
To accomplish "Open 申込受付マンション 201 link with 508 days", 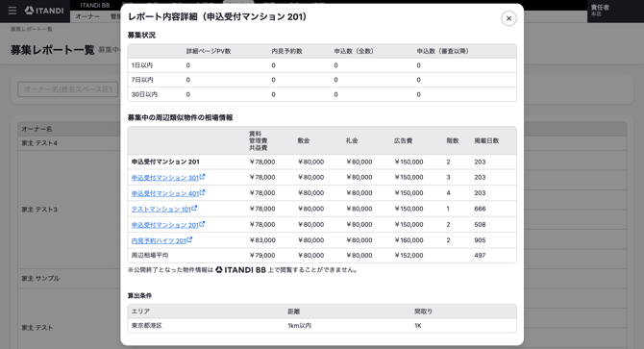I will click(165, 225).
